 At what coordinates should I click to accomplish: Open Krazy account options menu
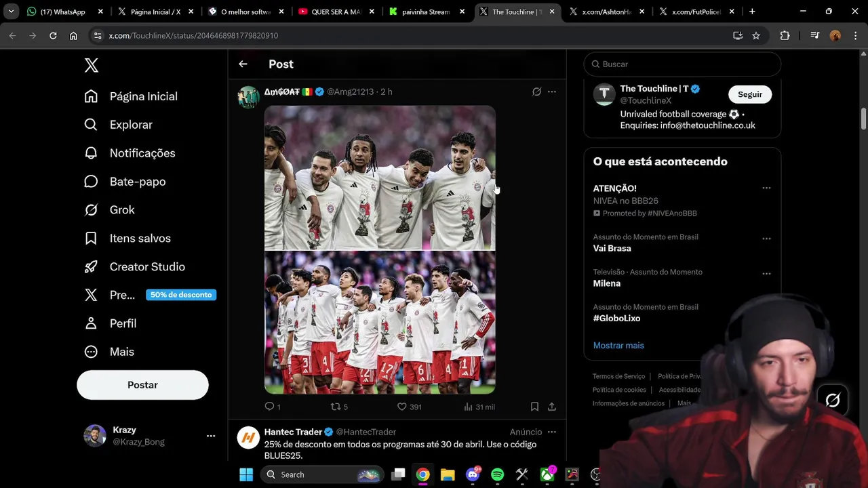(x=211, y=436)
